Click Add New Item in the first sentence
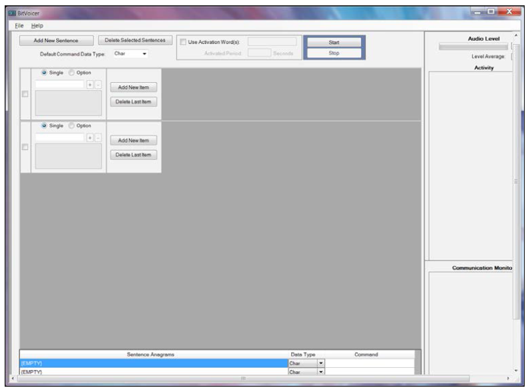Screen dimensions: 532x392 (x=134, y=87)
